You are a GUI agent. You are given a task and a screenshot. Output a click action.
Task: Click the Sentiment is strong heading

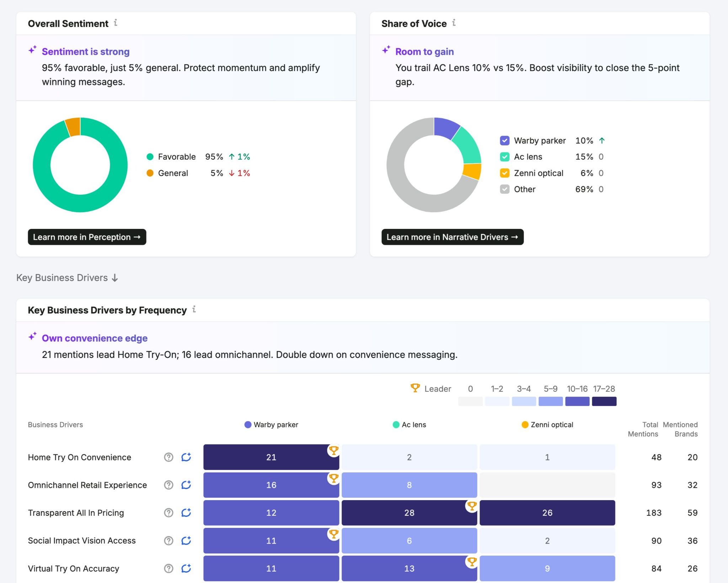(86, 52)
